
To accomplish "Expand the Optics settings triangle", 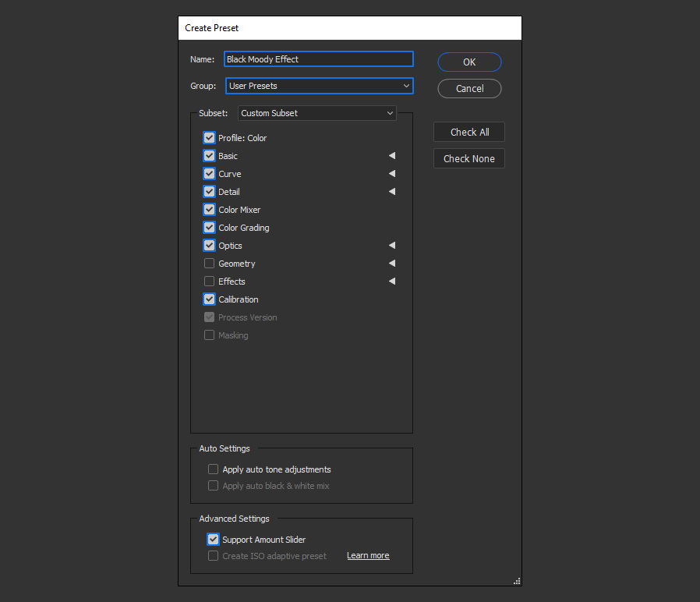I will pos(392,245).
